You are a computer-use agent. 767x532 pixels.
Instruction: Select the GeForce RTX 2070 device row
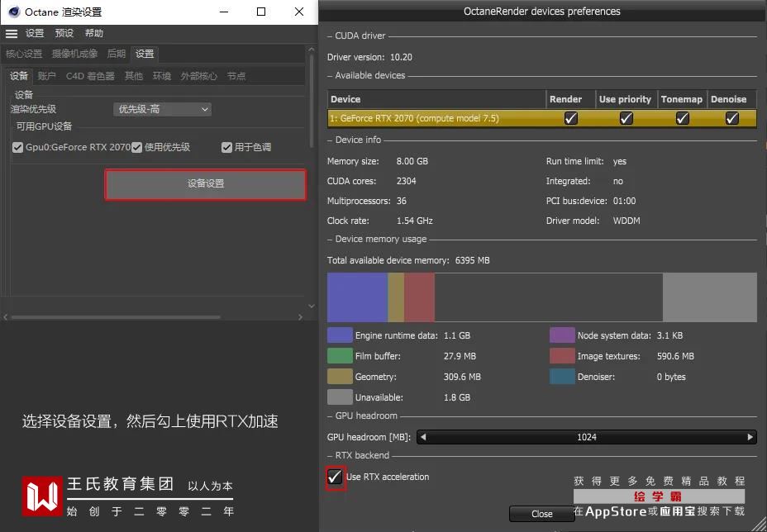(542, 118)
